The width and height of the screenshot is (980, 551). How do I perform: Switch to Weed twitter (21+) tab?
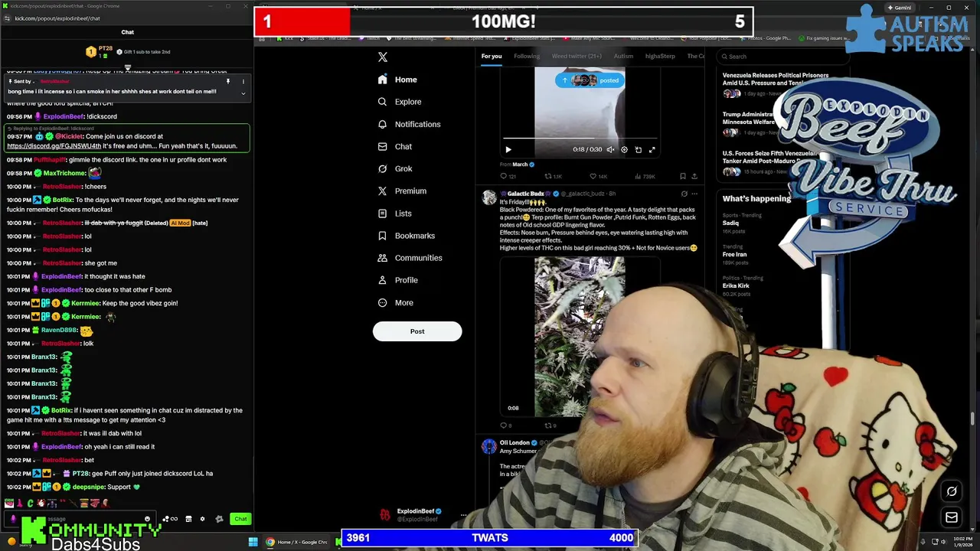[577, 56]
